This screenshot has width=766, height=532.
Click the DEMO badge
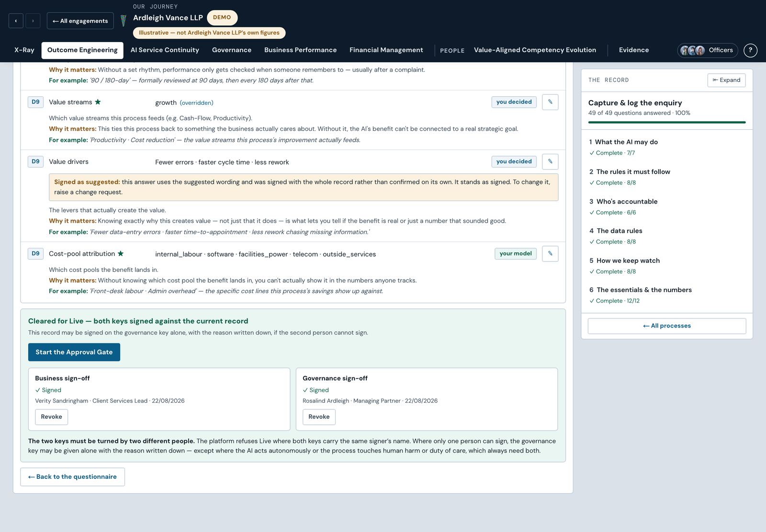pyautogui.click(x=222, y=17)
